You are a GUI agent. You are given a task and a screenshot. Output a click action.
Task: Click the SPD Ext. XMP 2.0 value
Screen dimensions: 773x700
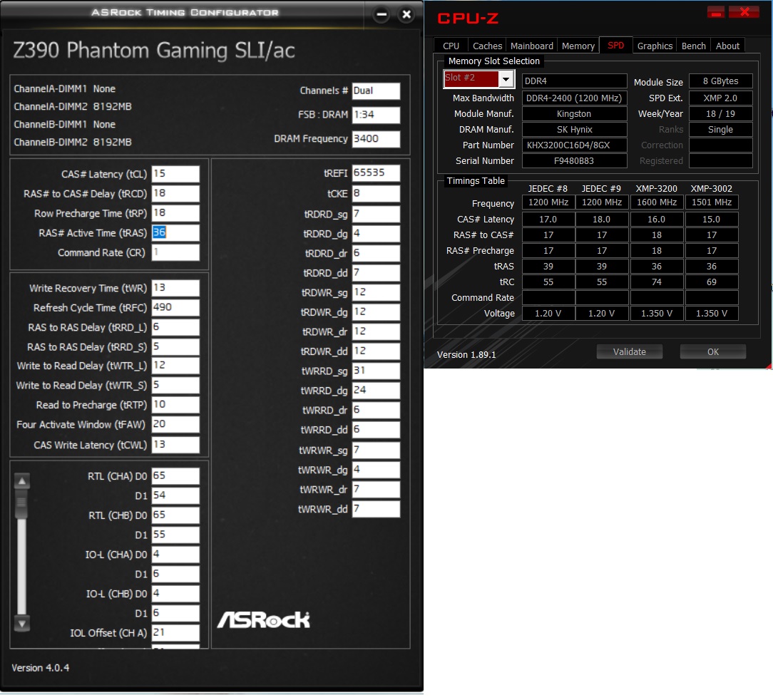(x=720, y=98)
